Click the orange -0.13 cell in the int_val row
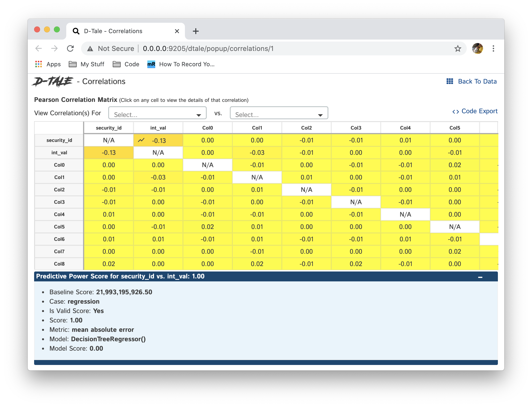This screenshot has height=407, width=532. 109,153
